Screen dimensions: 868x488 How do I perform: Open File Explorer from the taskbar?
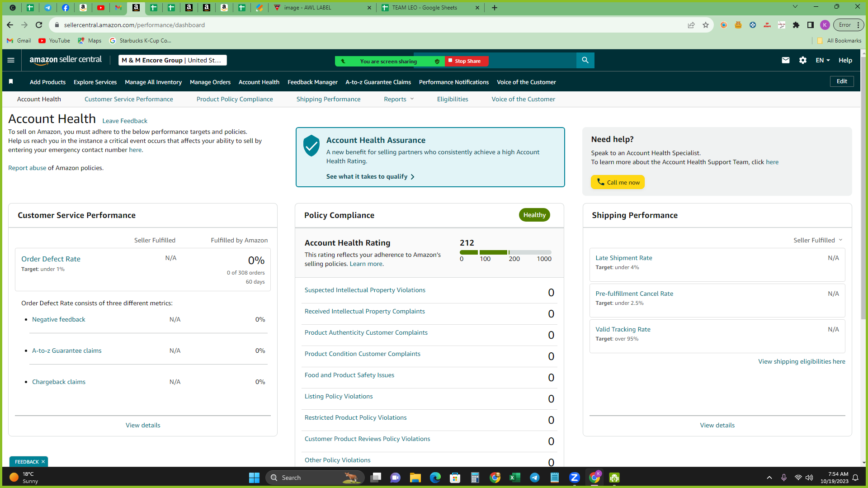tap(415, 478)
